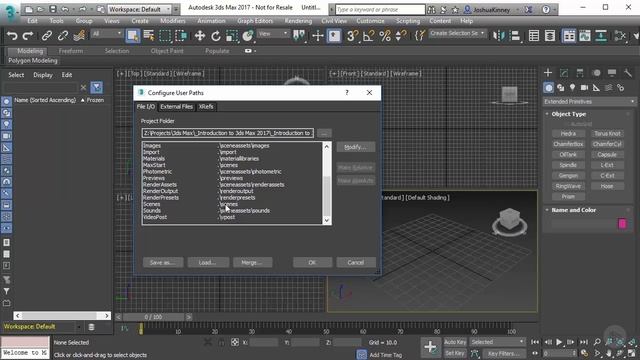Confirm dialog with OK button

click(x=312, y=262)
